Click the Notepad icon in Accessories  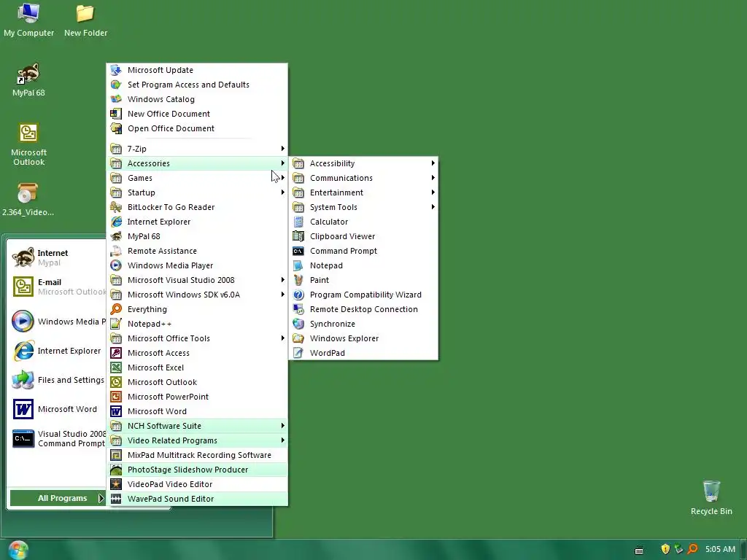click(x=298, y=265)
